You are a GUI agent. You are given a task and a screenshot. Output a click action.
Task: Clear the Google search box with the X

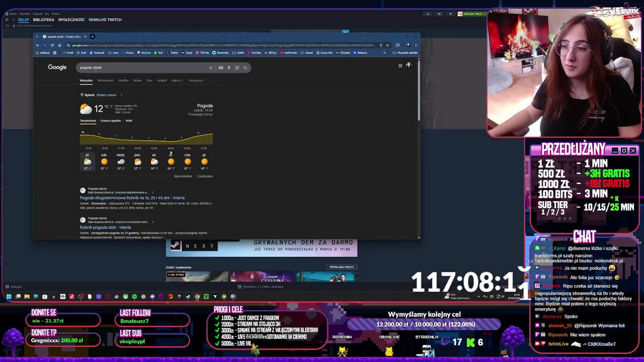(x=211, y=67)
